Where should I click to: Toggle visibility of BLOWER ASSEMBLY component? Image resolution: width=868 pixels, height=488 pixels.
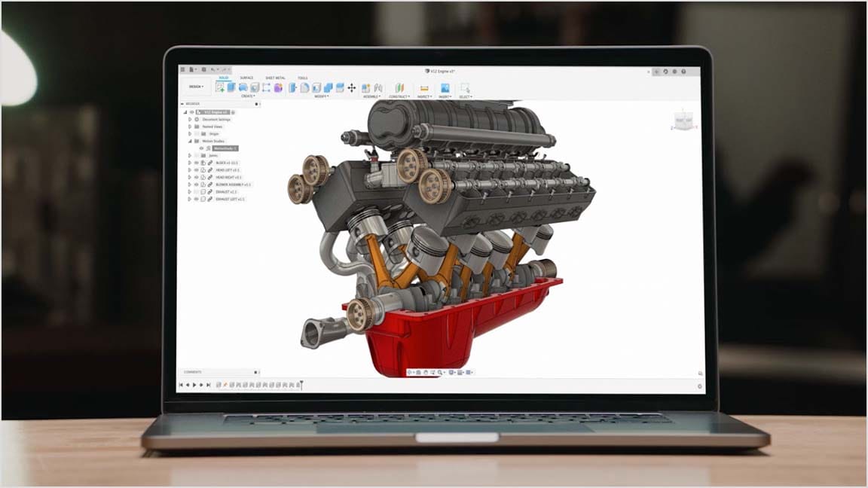tap(196, 185)
